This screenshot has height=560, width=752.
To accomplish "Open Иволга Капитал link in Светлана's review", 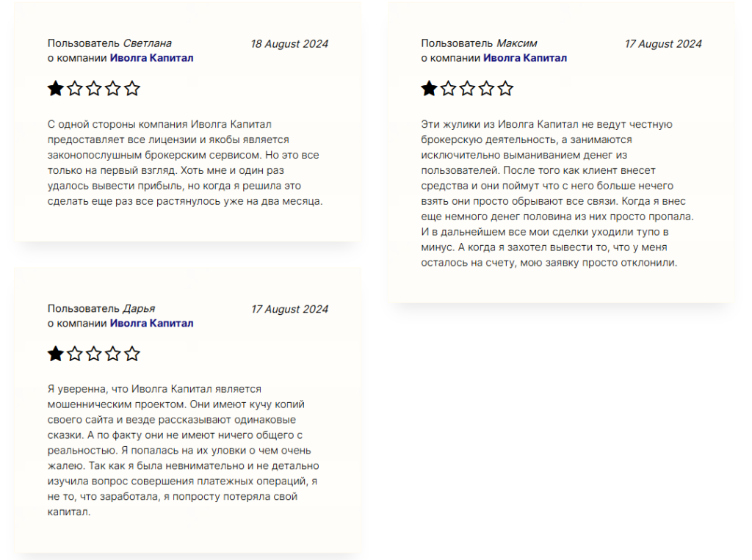I will pos(151,58).
